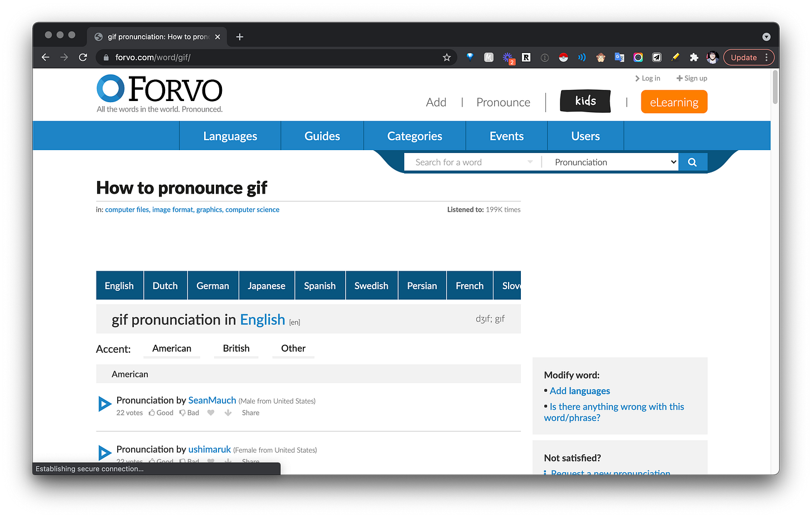Image resolution: width=812 pixels, height=518 pixels.
Task: Favorite SeanMauch's pronunciation with the heart icon
Action: [211, 413]
